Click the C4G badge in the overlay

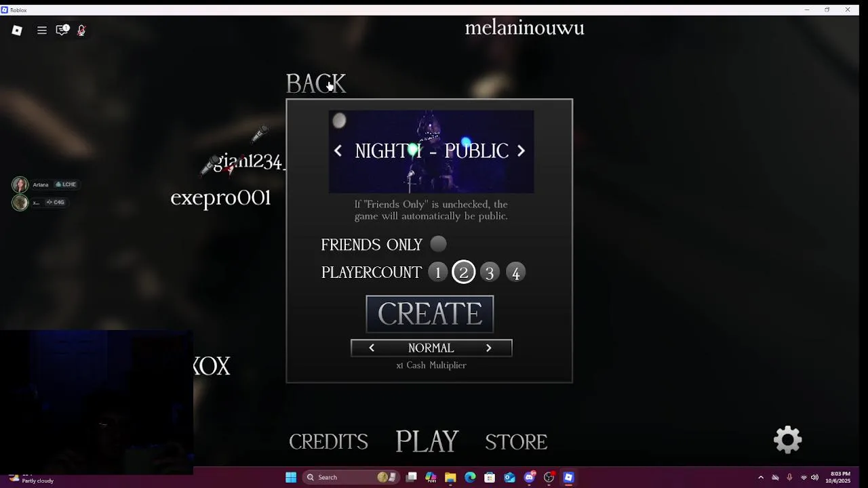click(x=56, y=202)
